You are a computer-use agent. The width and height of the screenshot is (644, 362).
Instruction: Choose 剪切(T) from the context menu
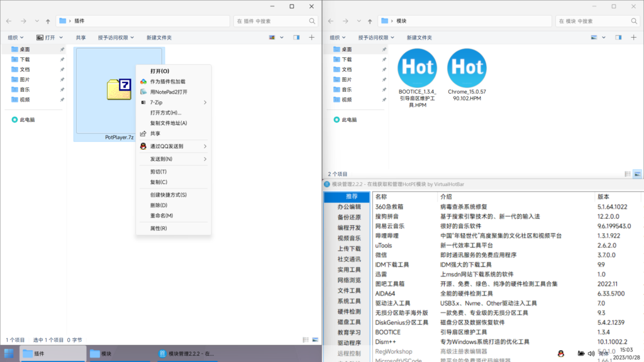pos(174,172)
